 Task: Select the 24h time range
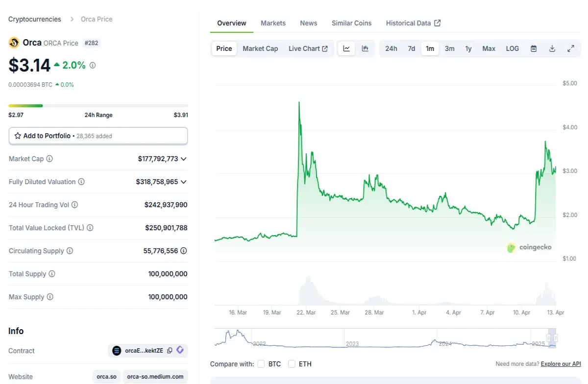coord(391,48)
